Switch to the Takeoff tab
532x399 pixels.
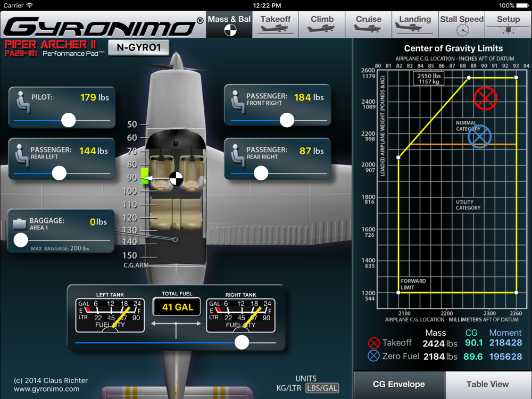(276, 24)
